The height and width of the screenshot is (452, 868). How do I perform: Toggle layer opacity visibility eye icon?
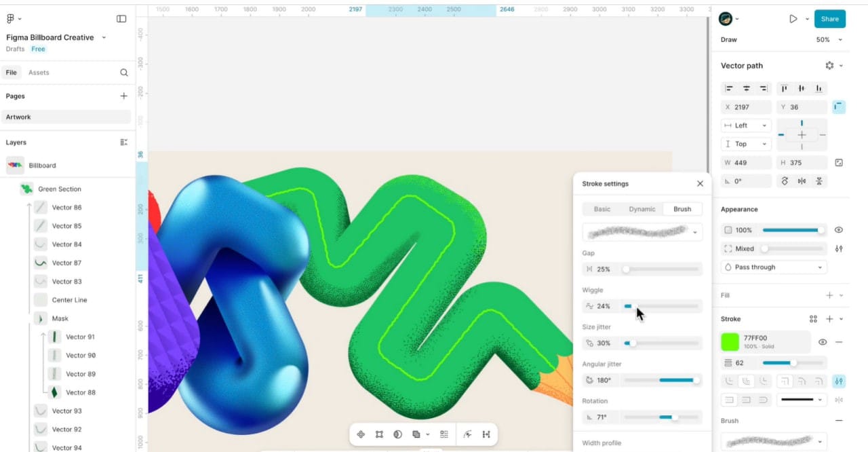tap(839, 230)
